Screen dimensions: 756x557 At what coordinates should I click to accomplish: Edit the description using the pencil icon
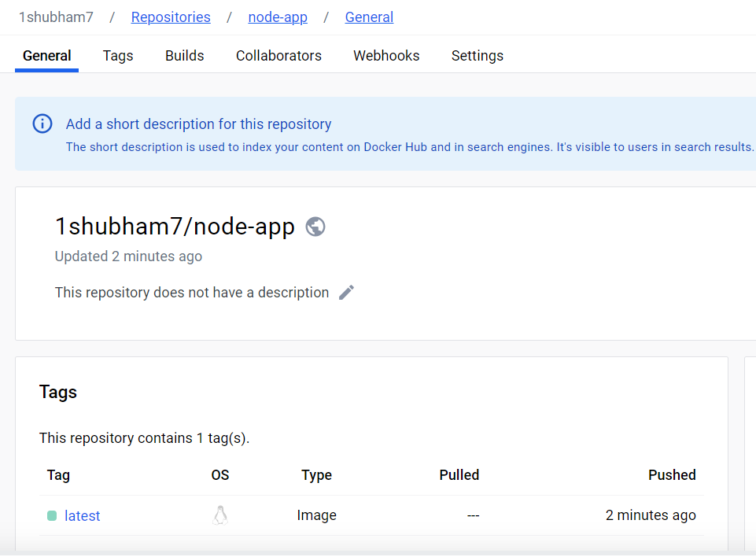[x=346, y=293]
